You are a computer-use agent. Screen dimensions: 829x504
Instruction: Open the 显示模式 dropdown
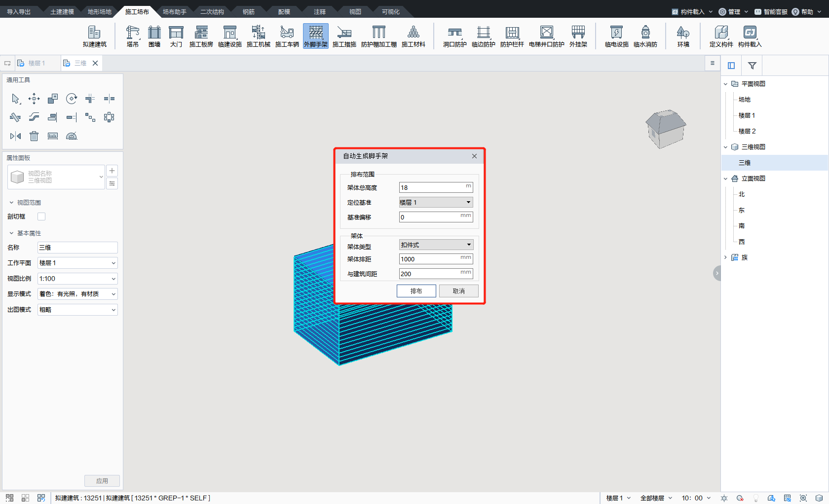coord(77,294)
